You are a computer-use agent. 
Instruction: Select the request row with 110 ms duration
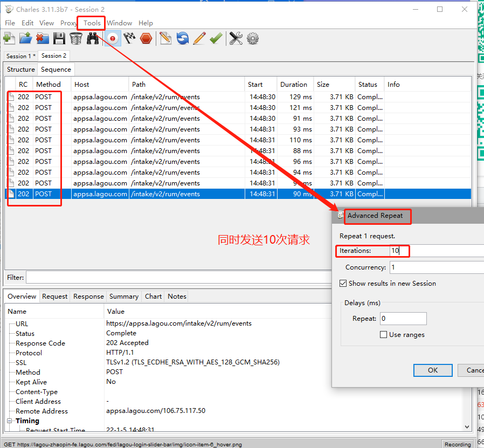click(x=238, y=140)
